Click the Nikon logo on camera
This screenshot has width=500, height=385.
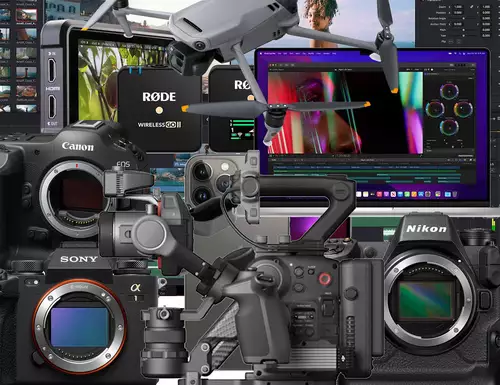click(x=426, y=229)
